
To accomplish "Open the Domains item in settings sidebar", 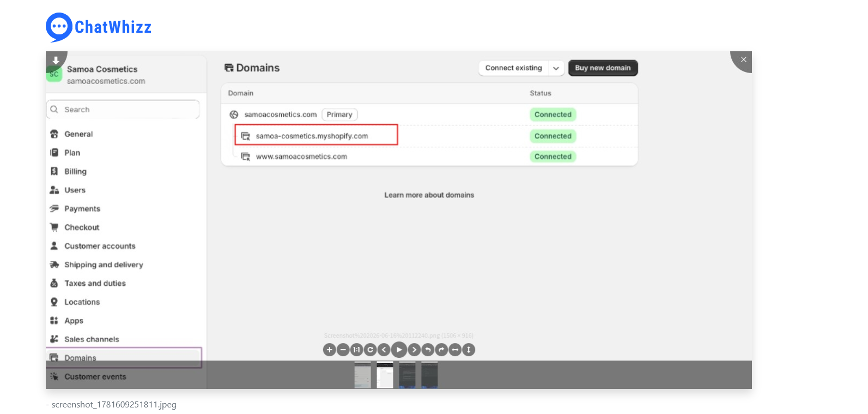I will click(x=124, y=358).
